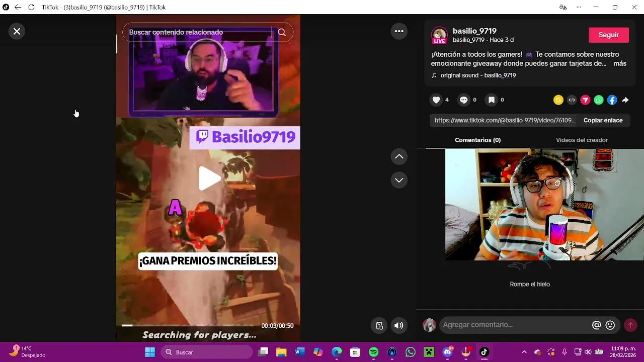Open emoji picker in comment box

610,325
